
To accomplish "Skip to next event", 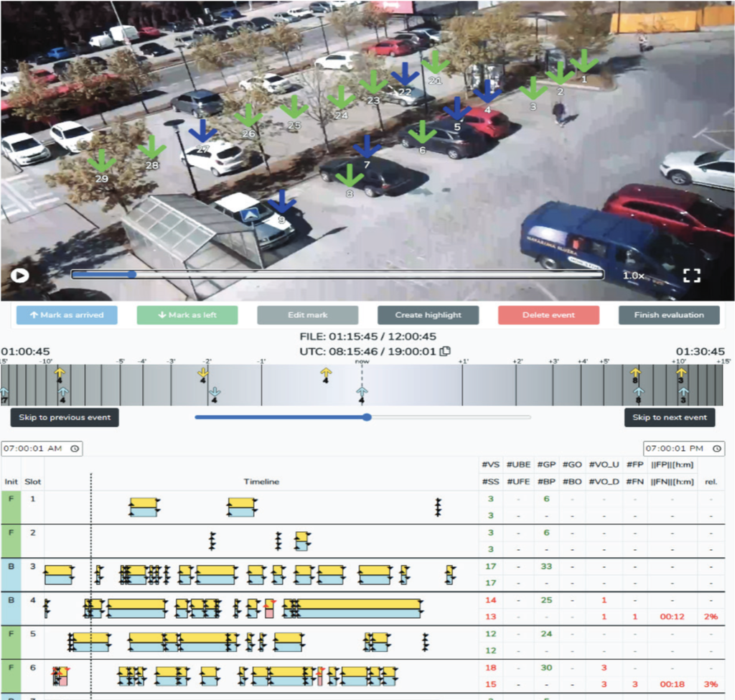I will pos(670,417).
